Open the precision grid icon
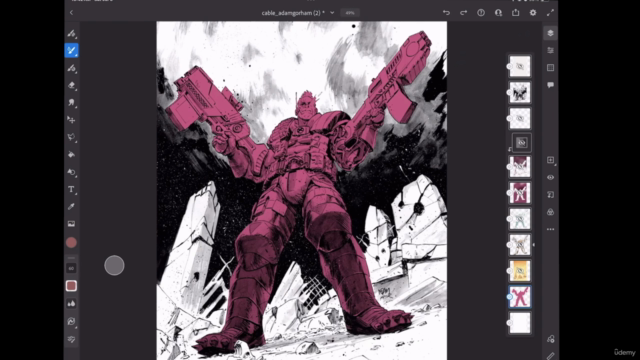 point(550,67)
